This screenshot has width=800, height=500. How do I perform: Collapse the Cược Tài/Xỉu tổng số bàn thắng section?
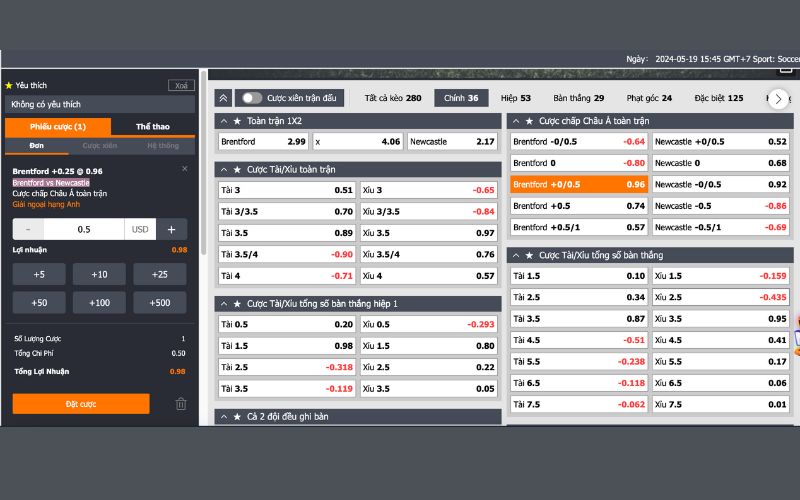pyautogui.click(x=517, y=255)
